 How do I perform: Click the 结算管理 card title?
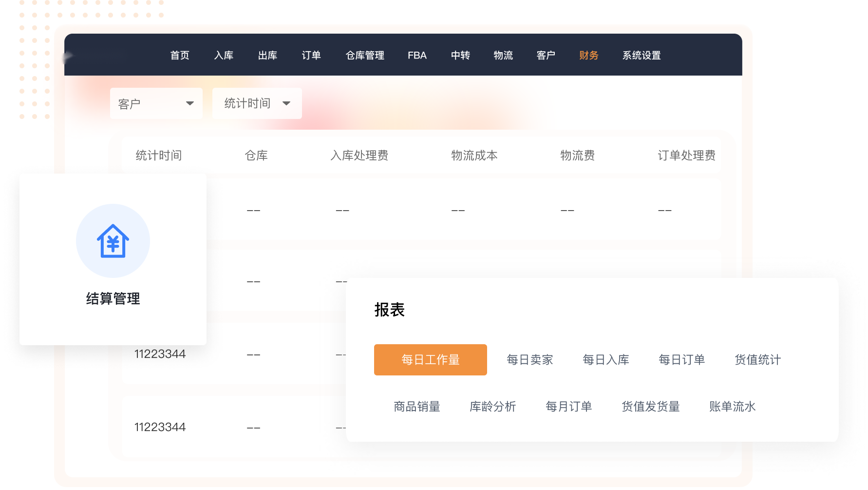(x=113, y=298)
